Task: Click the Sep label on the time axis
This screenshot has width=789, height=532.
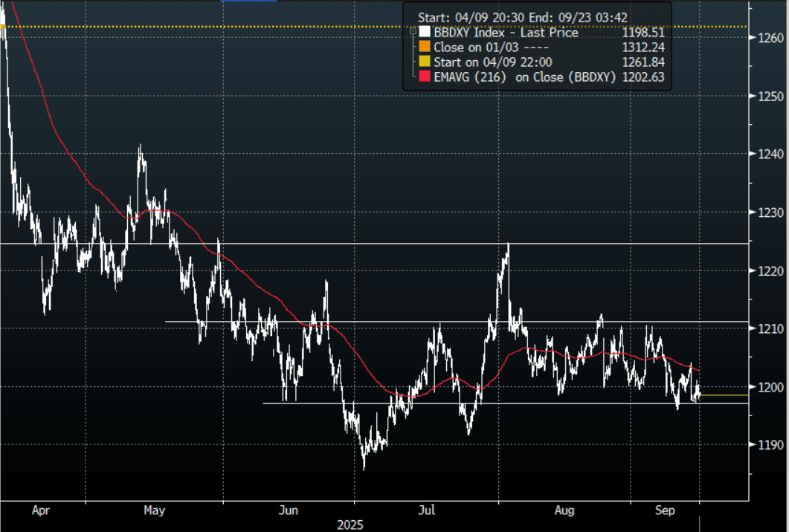Action: click(x=666, y=510)
